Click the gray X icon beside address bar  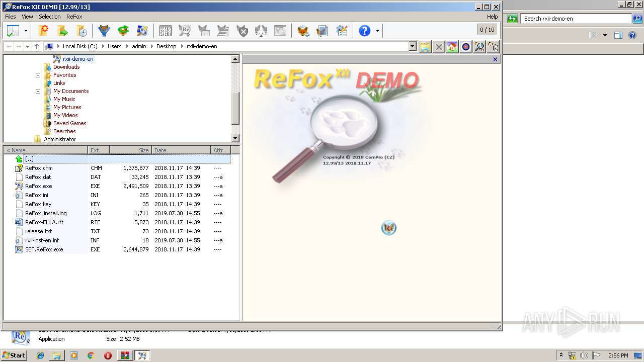pyautogui.click(x=439, y=47)
